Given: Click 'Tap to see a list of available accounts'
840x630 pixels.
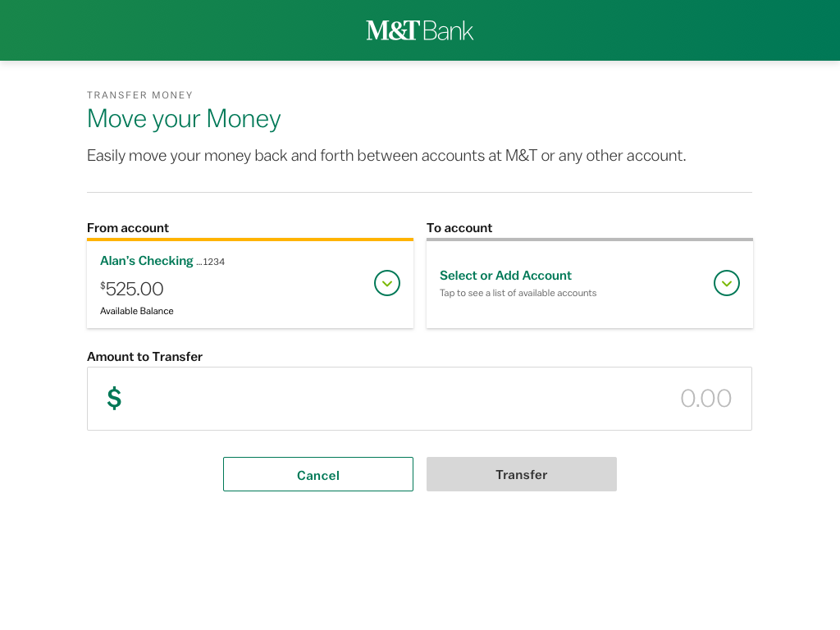Looking at the screenshot, I should [518, 293].
